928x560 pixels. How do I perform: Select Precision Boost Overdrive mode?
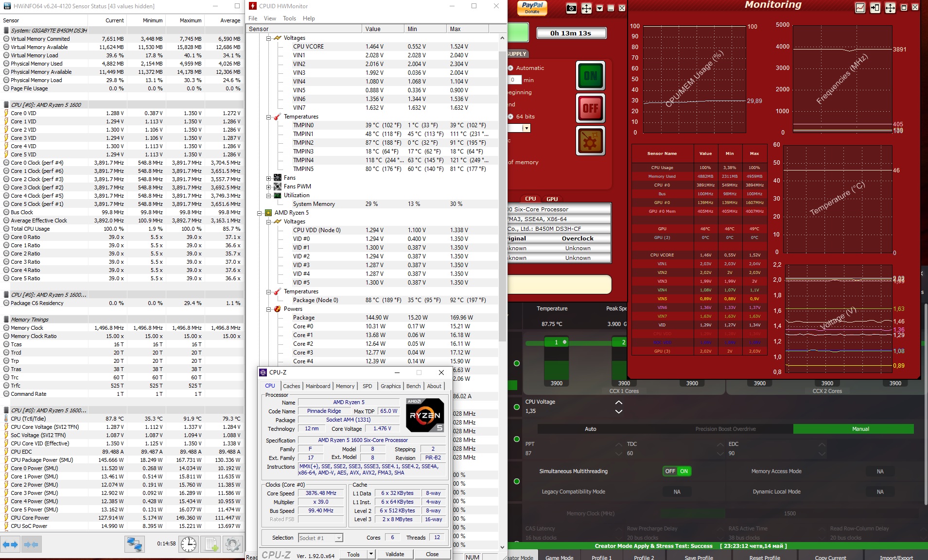coord(725,429)
